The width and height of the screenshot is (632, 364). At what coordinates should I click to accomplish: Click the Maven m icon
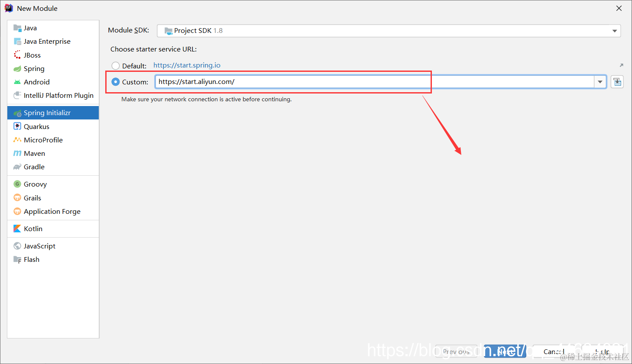coord(17,153)
